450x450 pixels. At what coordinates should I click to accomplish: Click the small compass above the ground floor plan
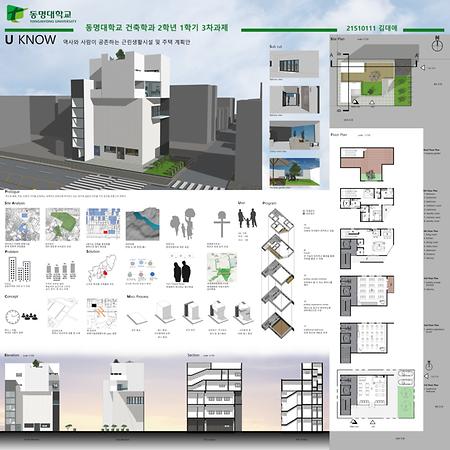tap(429, 366)
